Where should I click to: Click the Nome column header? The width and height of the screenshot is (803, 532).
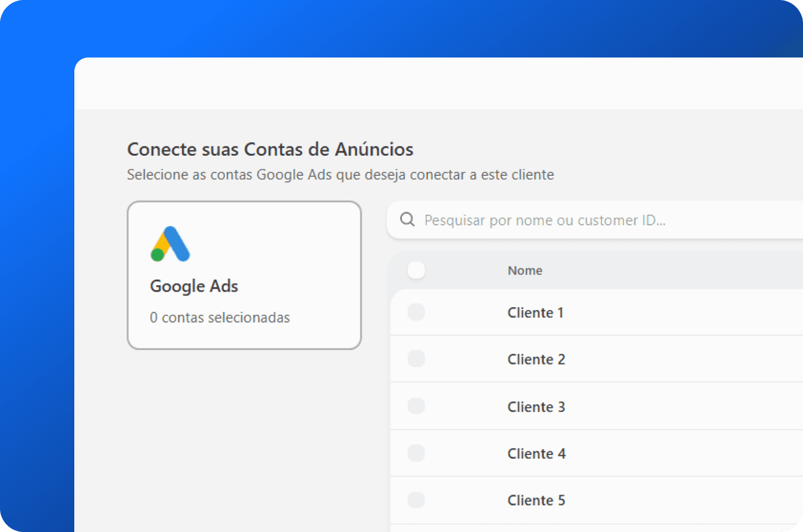click(x=525, y=271)
